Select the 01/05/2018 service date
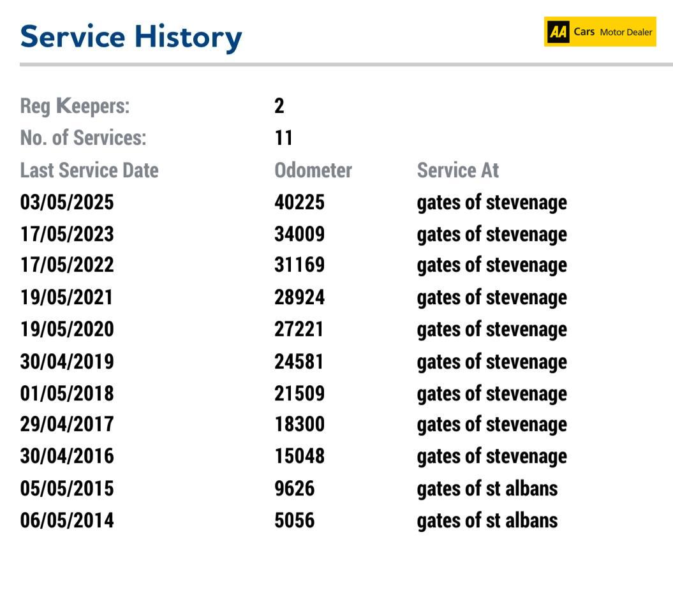This screenshot has height=616, width=673. click(67, 393)
